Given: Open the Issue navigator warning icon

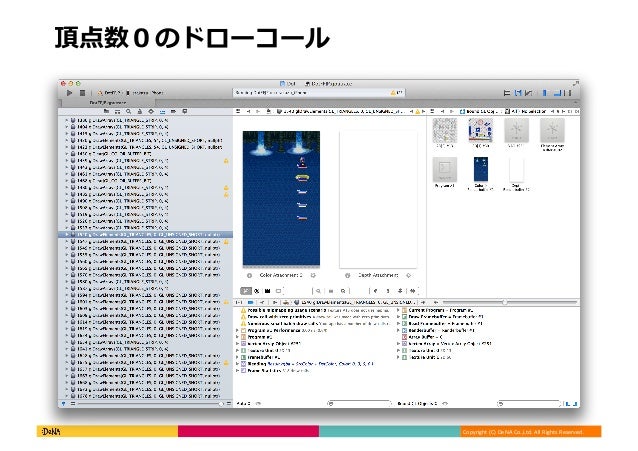Looking at the screenshot, I should pos(140,111).
